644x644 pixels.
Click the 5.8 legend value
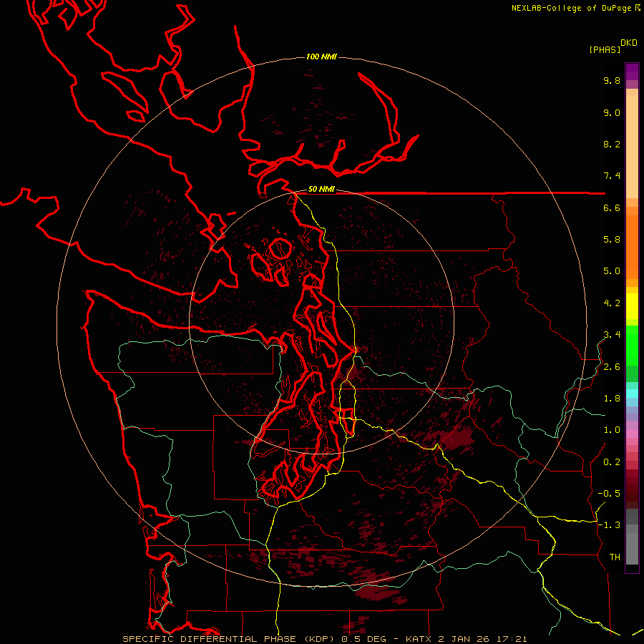point(612,240)
